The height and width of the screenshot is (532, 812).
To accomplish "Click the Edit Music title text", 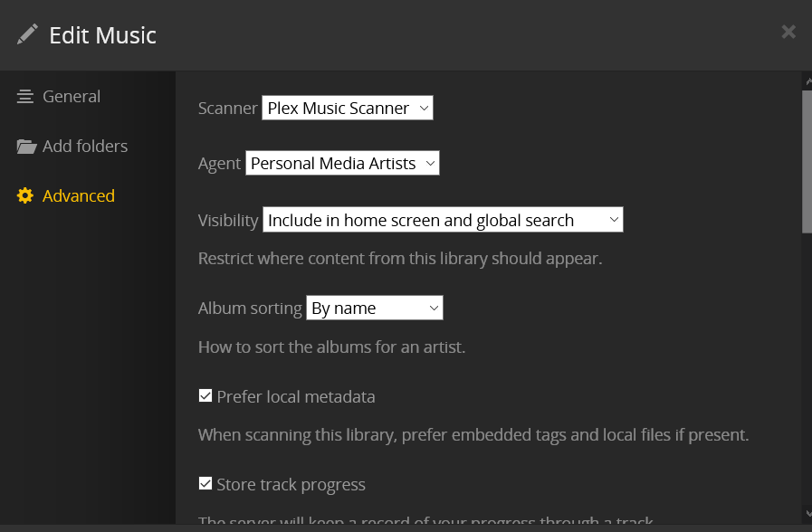I will pos(102,35).
